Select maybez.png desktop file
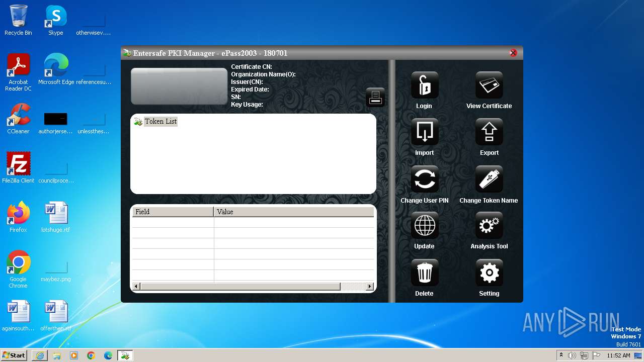The height and width of the screenshot is (362, 644). (55, 271)
